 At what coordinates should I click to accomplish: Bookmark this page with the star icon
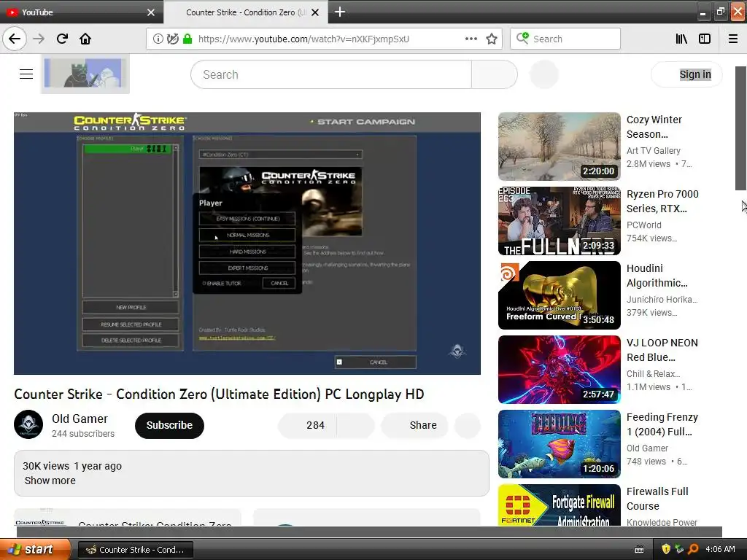coord(492,39)
